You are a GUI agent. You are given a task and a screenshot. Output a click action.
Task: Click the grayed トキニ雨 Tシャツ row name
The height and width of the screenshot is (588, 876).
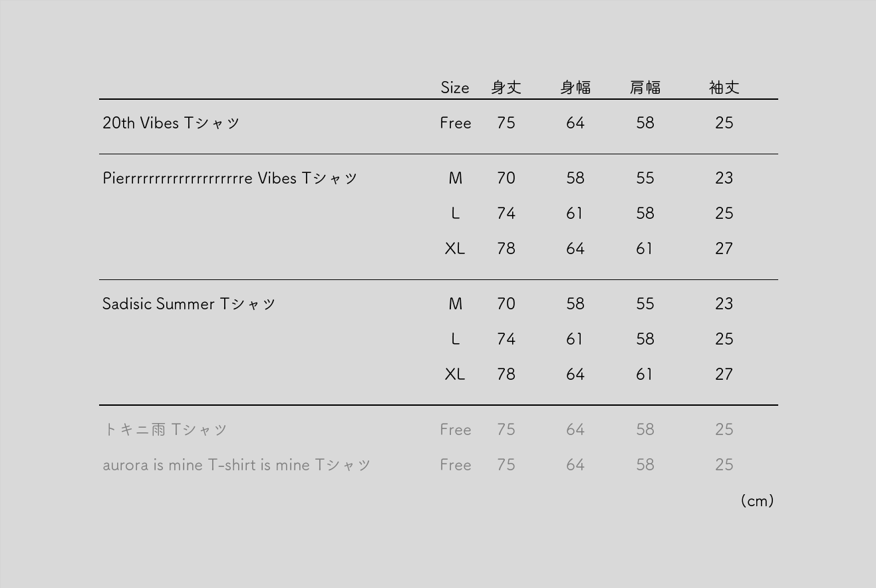click(165, 430)
